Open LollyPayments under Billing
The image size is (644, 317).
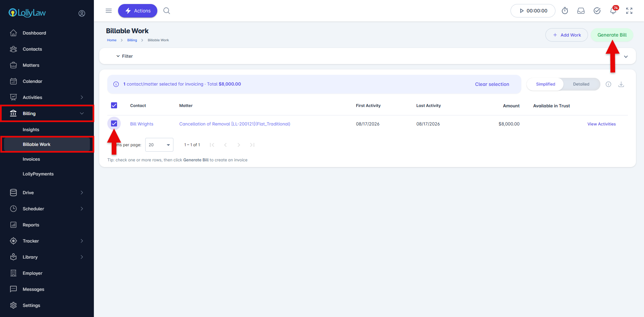point(38,174)
